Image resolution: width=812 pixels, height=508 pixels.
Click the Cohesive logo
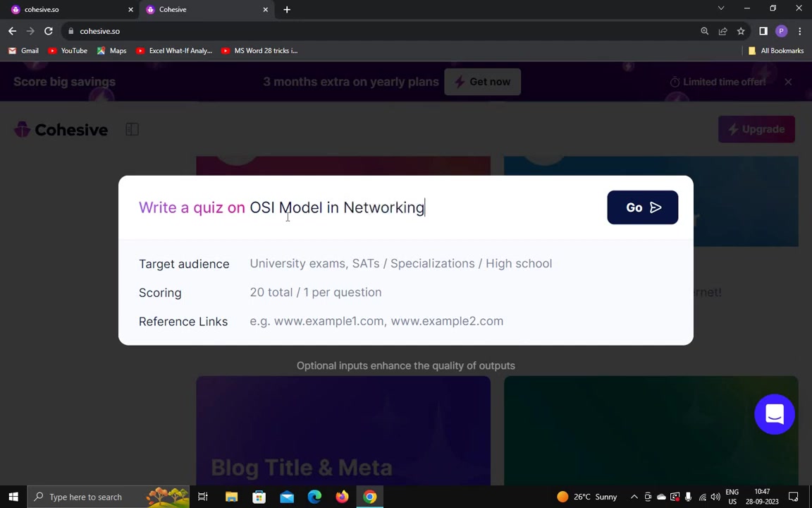click(x=61, y=129)
